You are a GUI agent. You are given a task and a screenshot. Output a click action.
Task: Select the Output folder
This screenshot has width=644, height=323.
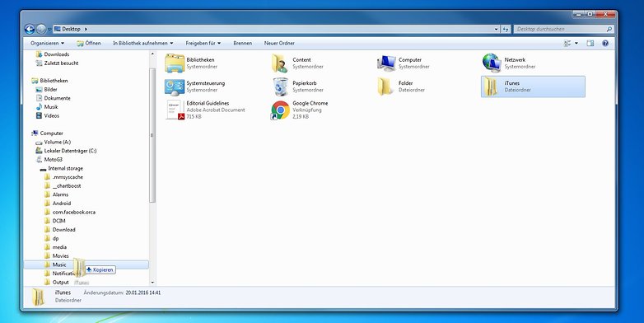pyautogui.click(x=57, y=283)
